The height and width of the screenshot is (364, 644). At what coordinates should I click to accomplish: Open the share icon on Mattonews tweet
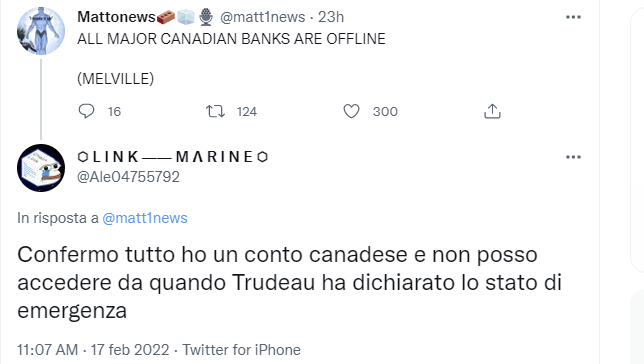tap(492, 111)
